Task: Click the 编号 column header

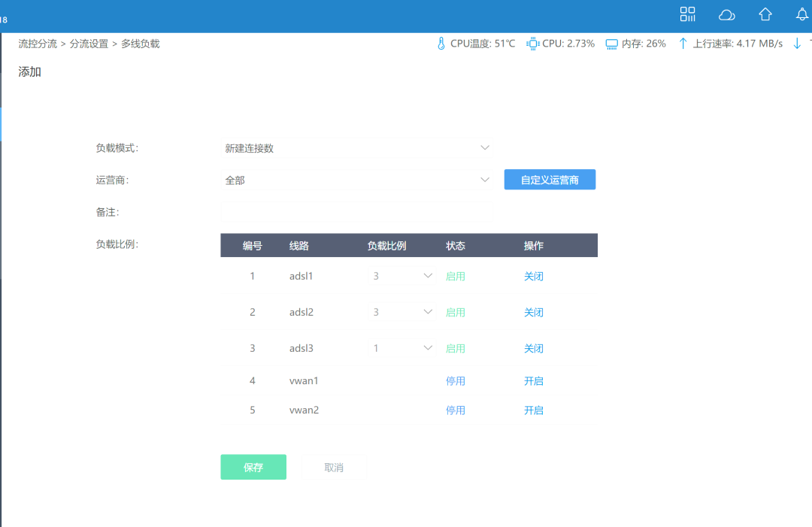Action: (252, 245)
